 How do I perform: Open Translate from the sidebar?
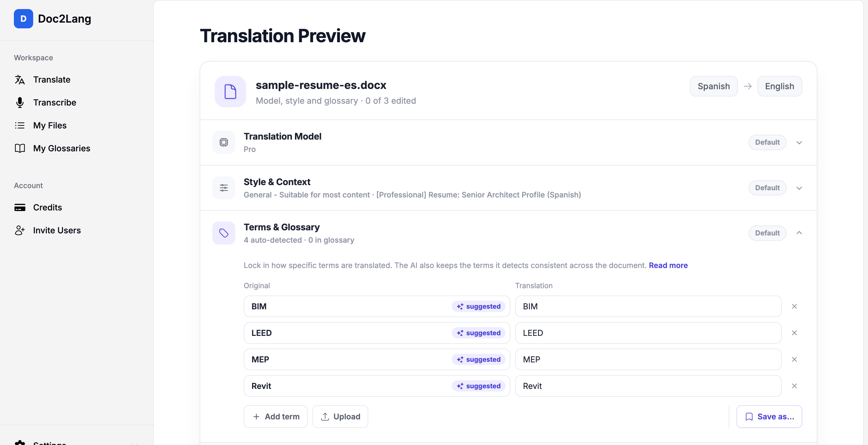52,80
